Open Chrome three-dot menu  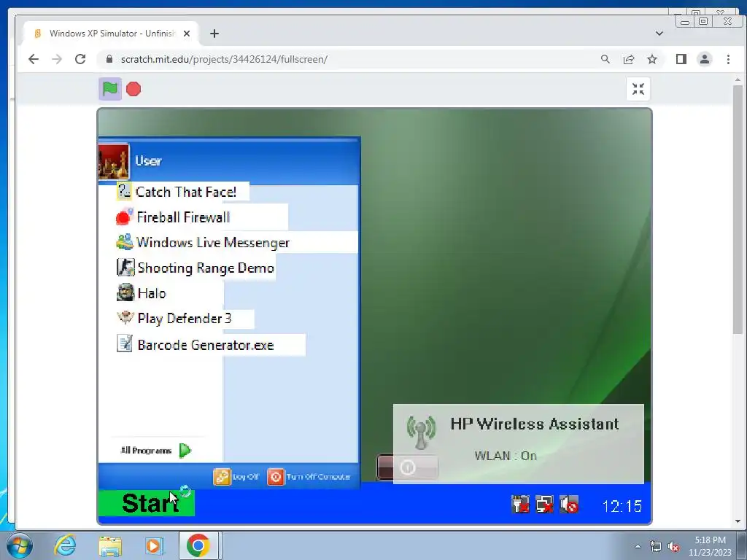pyautogui.click(x=728, y=59)
